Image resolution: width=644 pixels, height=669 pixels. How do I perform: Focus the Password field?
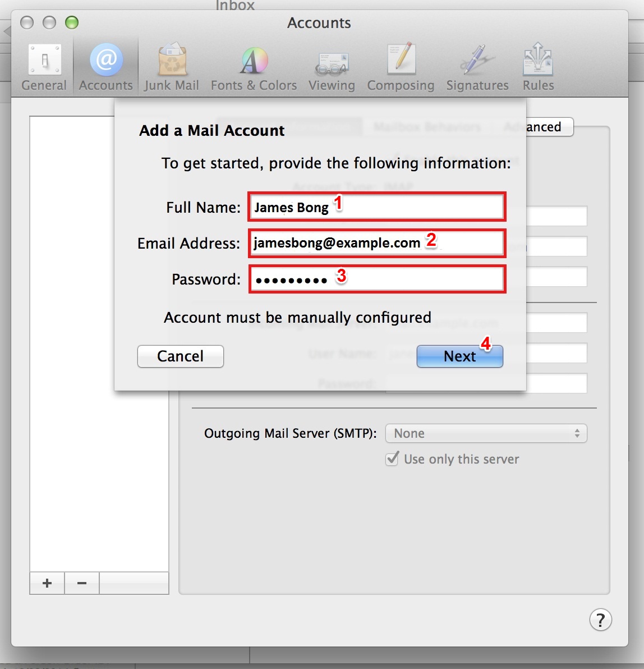376,279
